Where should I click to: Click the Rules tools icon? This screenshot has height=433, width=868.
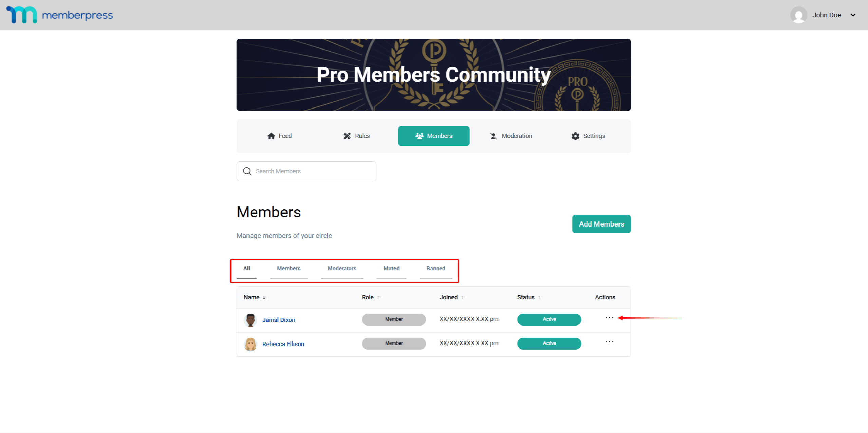tap(347, 136)
